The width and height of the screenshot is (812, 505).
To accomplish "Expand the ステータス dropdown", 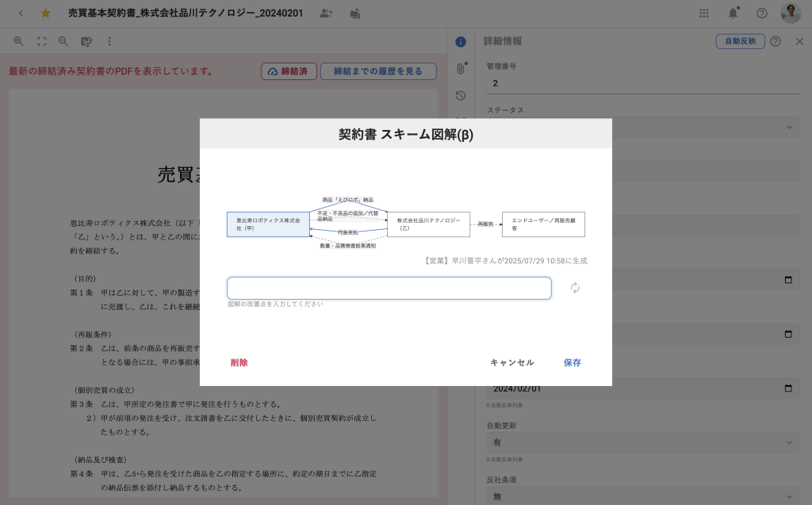I will pyautogui.click(x=789, y=128).
